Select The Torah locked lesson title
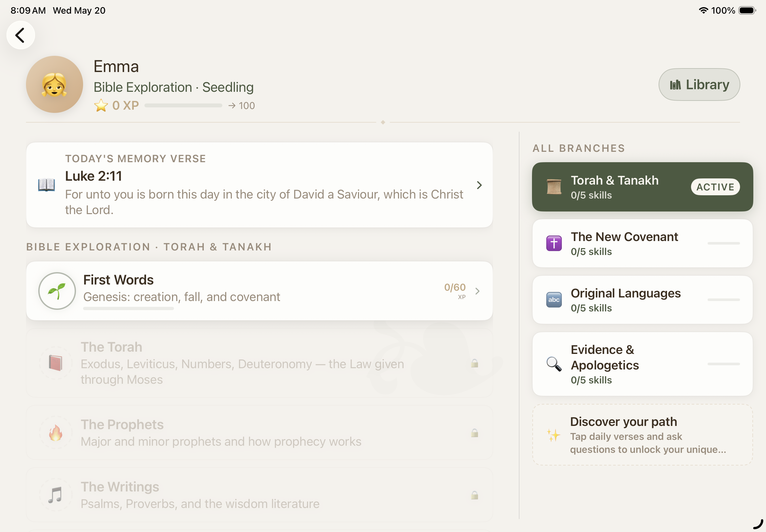 pyautogui.click(x=111, y=347)
